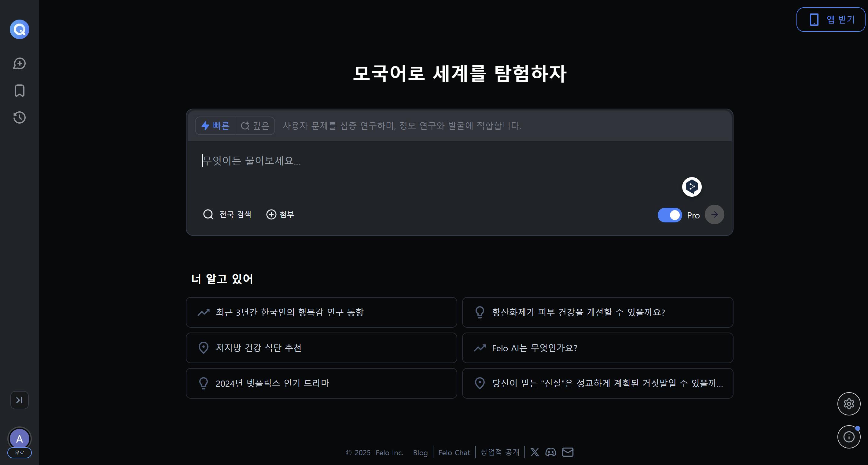
Task: Switch to the 깊은 deep mode tab
Action: (255, 126)
